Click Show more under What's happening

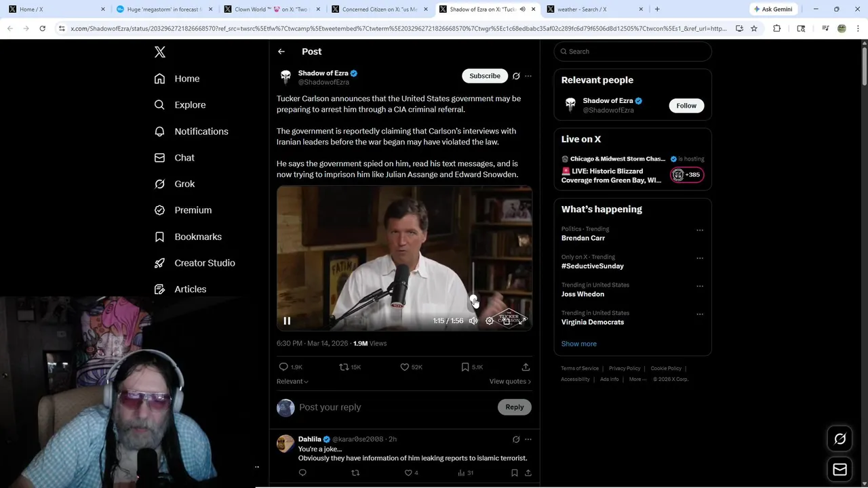579,344
